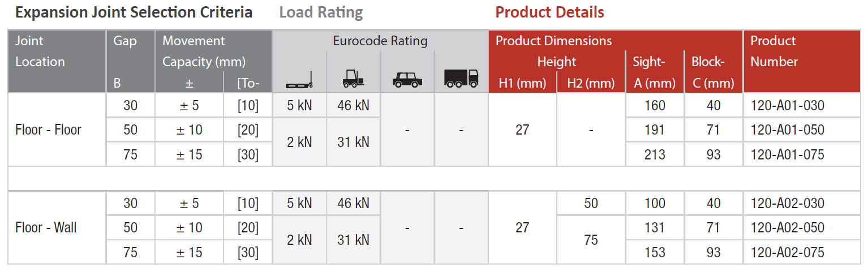Click the Movement Capacity (mm) header
This screenshot has height=268, width=868.
204,51
